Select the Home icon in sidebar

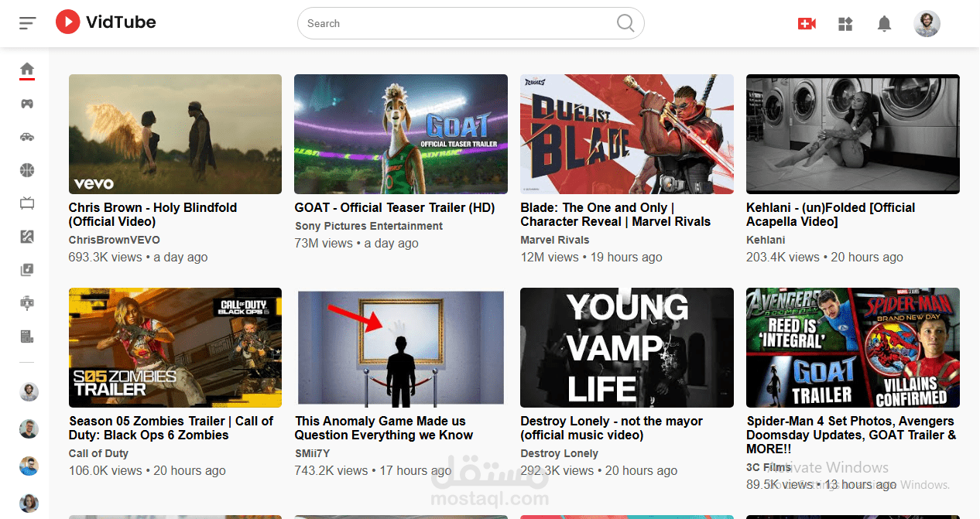tap(27, 70)
